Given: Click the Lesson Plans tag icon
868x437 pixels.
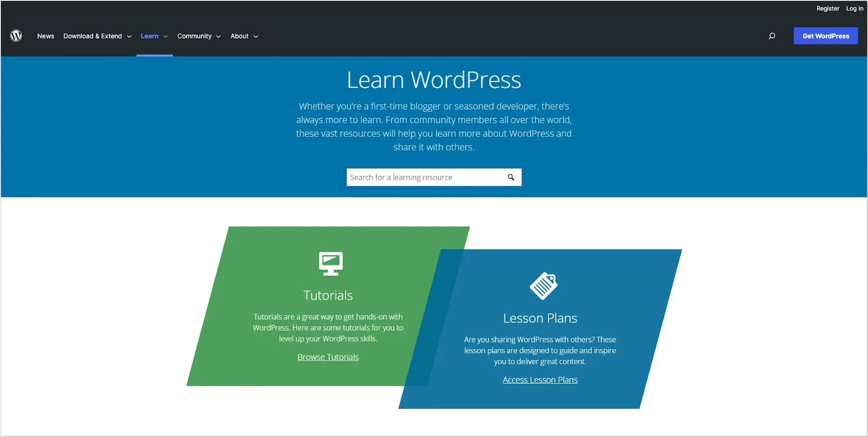Looking at the screenshot, I should (x=544, y=286).
